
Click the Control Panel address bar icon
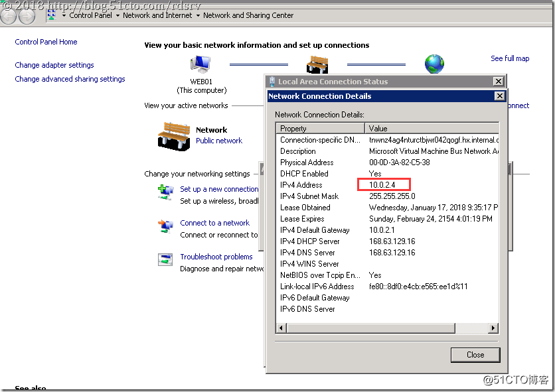point(52,15)
